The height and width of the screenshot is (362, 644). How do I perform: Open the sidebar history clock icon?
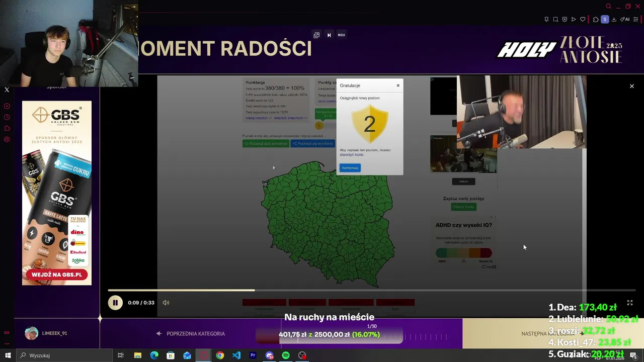pos(7,117)
